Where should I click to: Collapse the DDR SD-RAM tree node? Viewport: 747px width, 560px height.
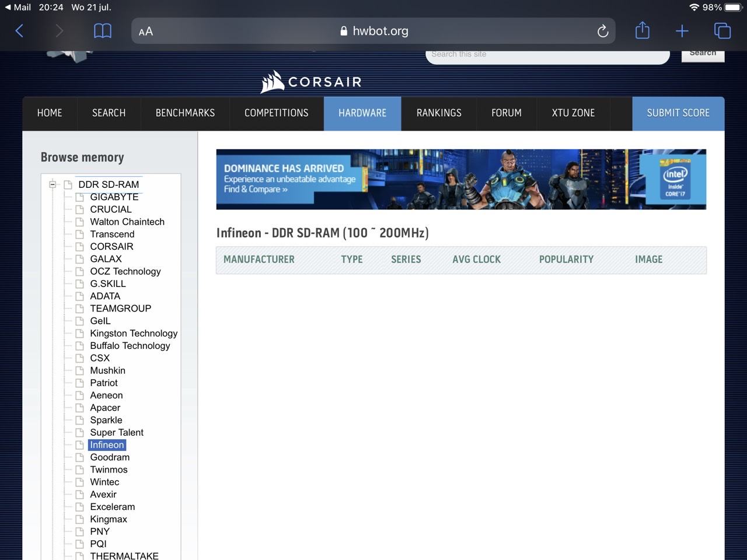(53, 184)
